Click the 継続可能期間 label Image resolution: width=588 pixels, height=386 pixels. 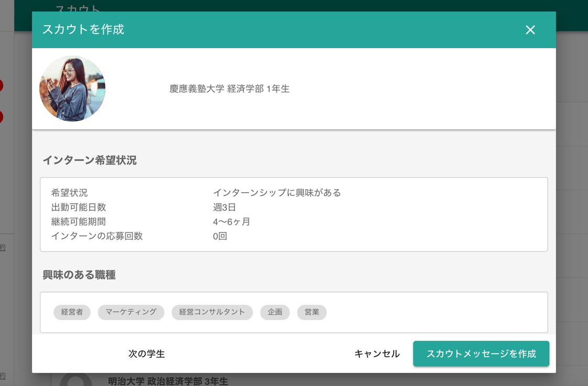79,222
